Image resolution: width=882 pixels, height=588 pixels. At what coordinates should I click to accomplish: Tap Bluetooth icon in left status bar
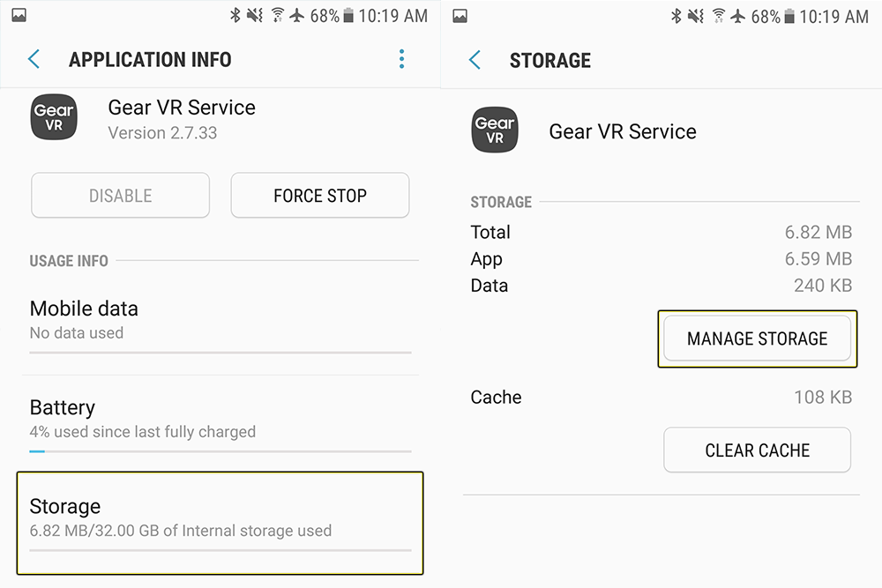(235, 16)
